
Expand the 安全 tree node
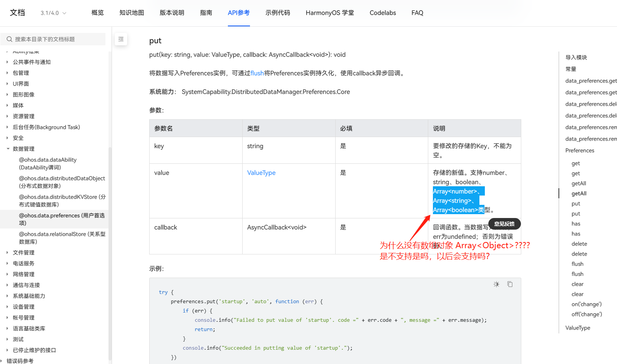point(7,138)
